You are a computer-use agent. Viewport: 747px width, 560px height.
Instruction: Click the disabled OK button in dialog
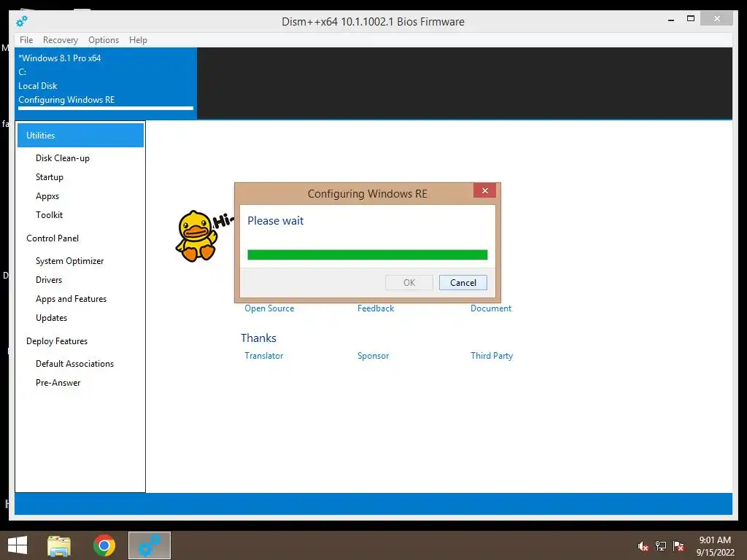pyautogui.click(x=409, y=282)
